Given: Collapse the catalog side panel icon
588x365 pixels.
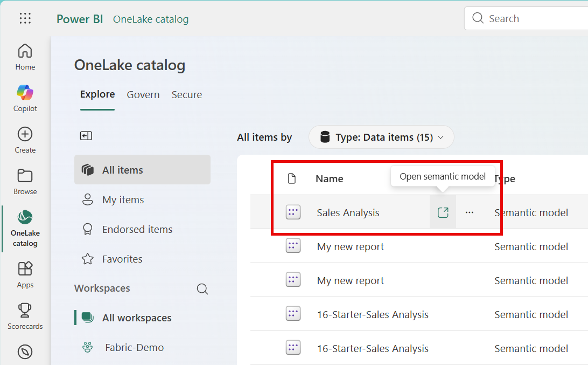Looking at the screenshot, I should tap(86, 136).
